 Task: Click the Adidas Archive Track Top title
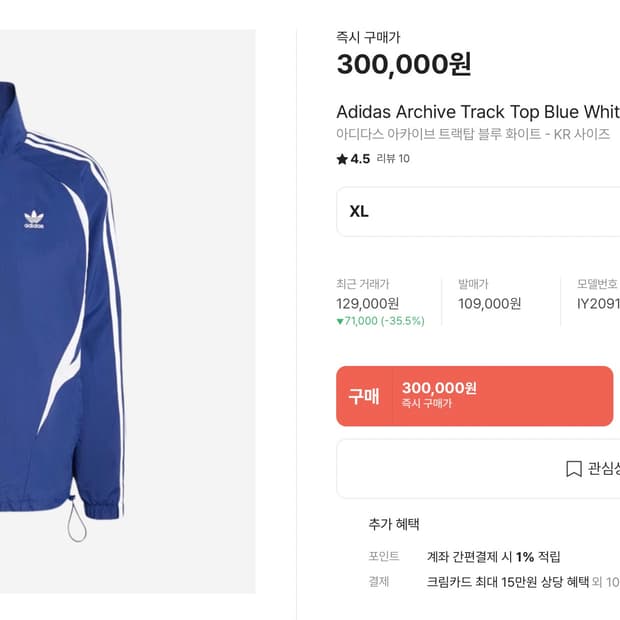pos(478,111)
